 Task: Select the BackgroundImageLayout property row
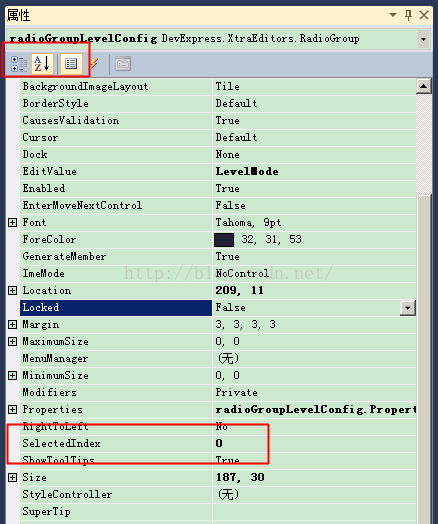tap(218, 87)
